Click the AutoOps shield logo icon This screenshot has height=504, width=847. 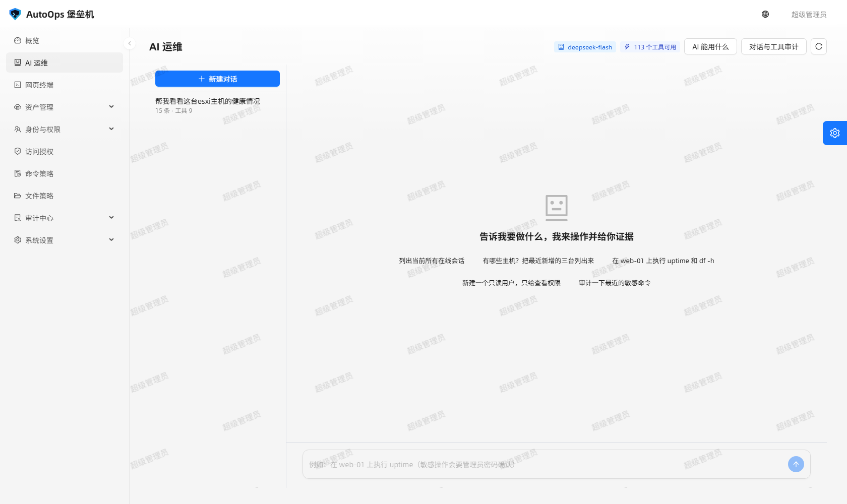coord(15,14)
